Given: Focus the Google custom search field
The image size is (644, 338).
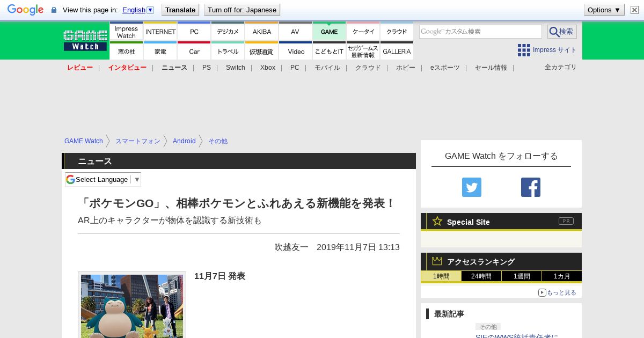Looking at the screenshot, I should coord(480,32).
